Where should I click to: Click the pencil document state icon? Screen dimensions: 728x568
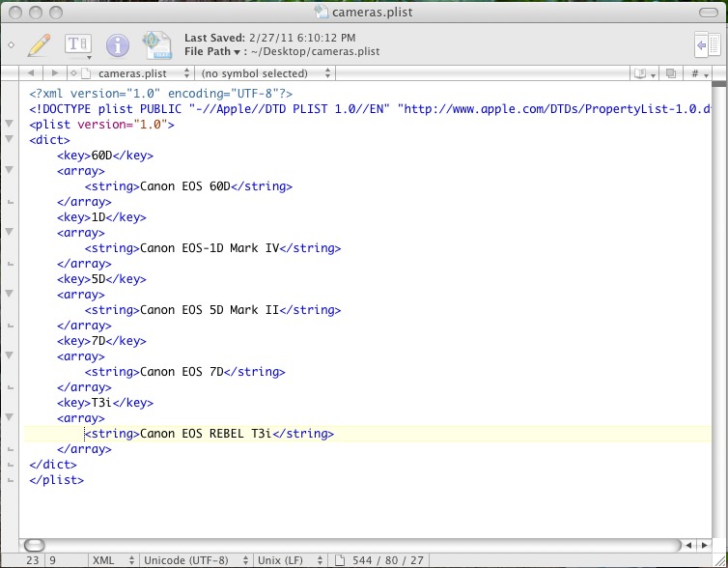click(x=39, y=44)
